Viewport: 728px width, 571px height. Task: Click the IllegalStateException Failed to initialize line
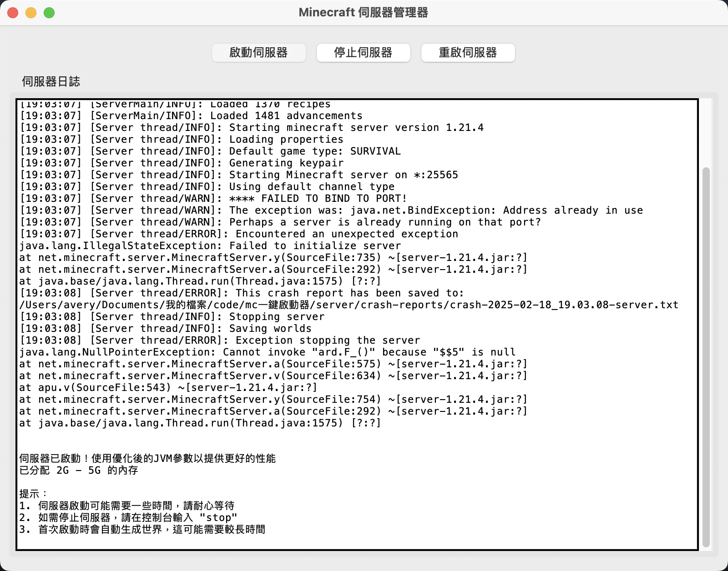[x=210, y=246]
